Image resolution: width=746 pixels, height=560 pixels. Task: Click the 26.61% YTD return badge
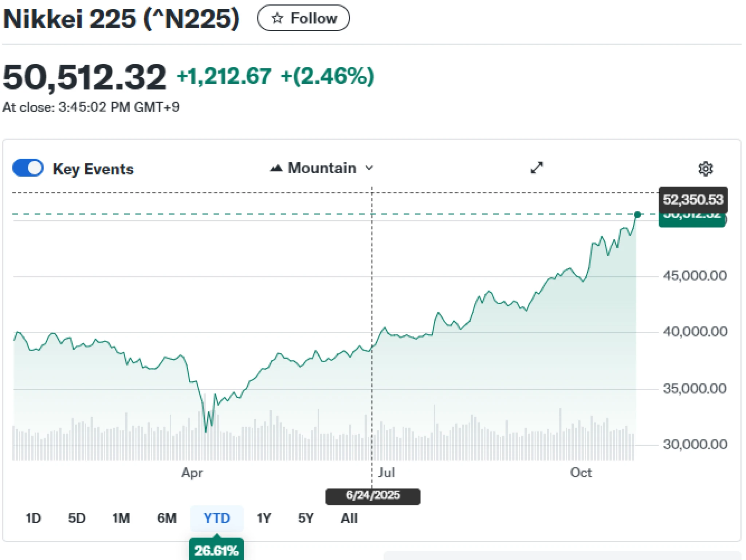(216, 550)
